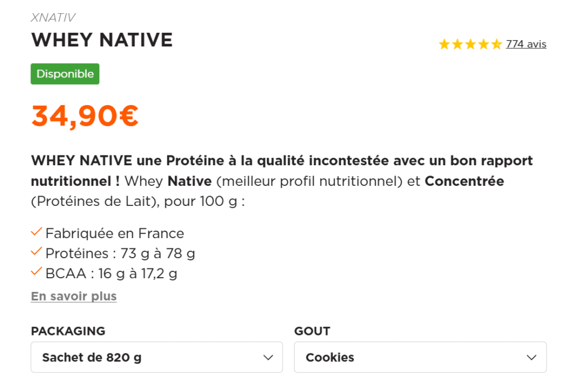Click the chevron on the Cookies selector
This screenshot has height=378, width=588.
click(x=531, y=357)
